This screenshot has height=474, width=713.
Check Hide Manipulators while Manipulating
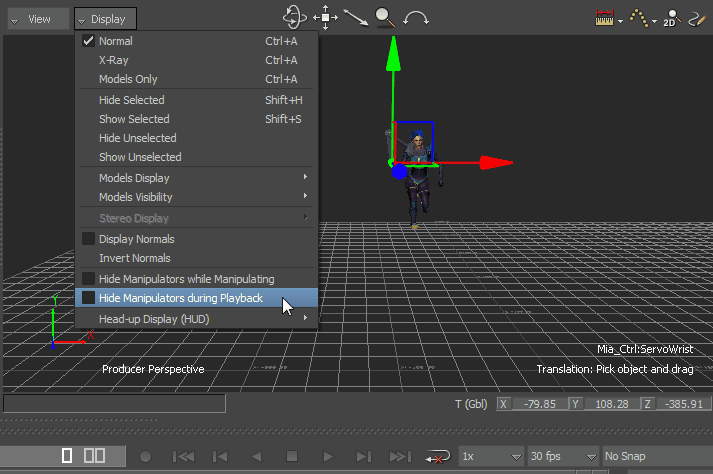coord(89,279)
